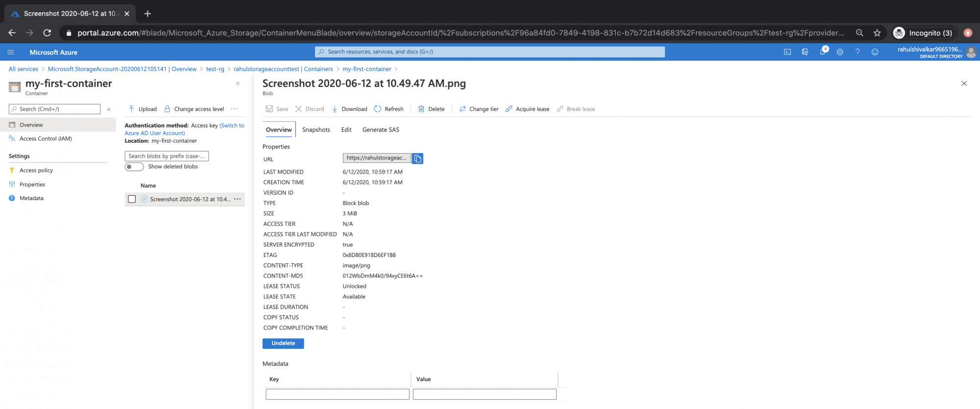Open the Generate SAS tab

[x=381, y=129]
